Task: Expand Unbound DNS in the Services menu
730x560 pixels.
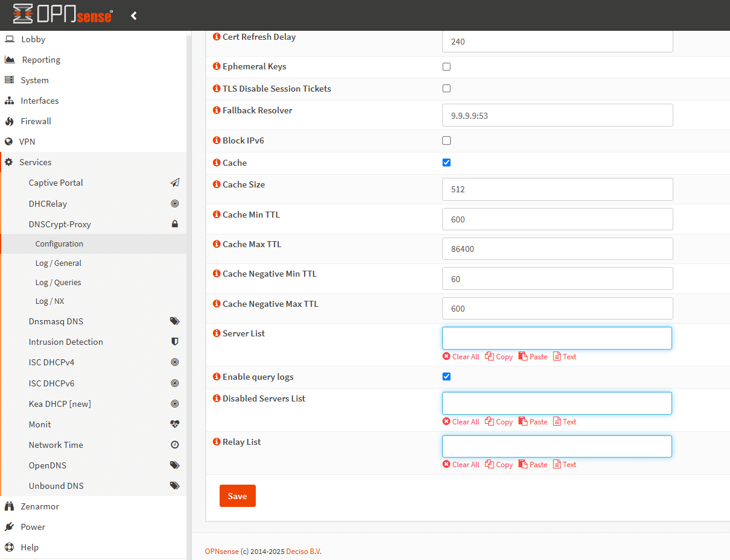Action: coord(56,486)
